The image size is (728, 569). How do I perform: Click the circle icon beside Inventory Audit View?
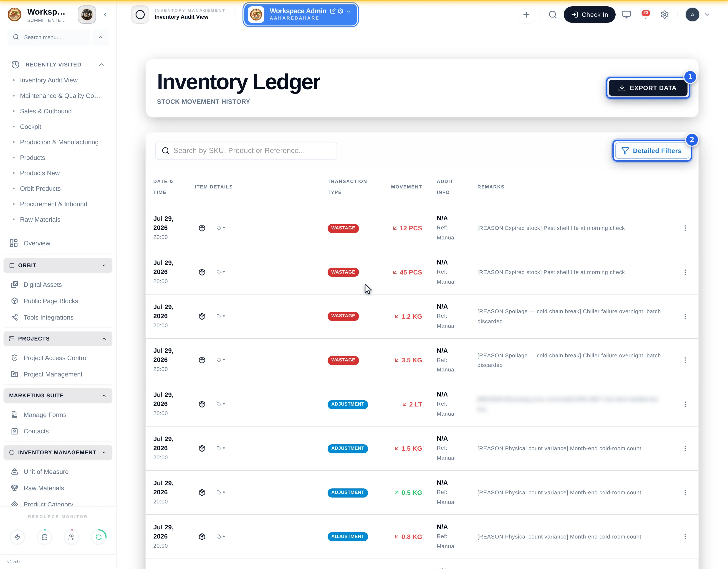(x=140, y=15)
